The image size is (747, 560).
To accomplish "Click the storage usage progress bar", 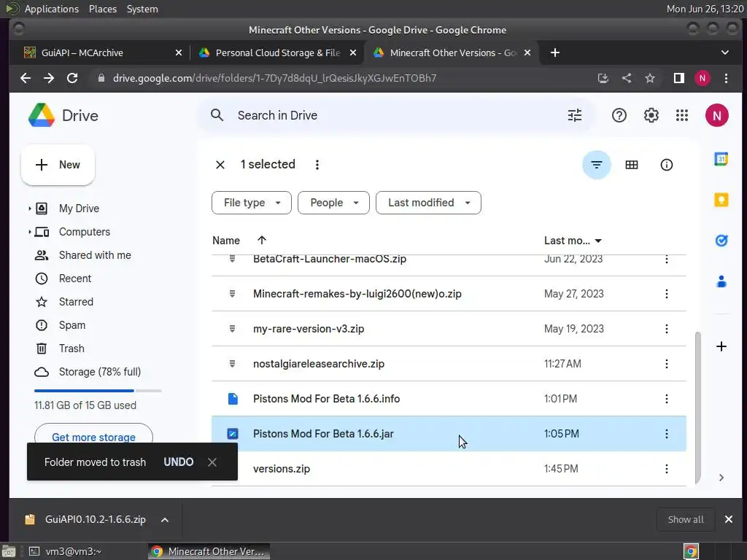I will pyautogui.click(x=98, y=391).
